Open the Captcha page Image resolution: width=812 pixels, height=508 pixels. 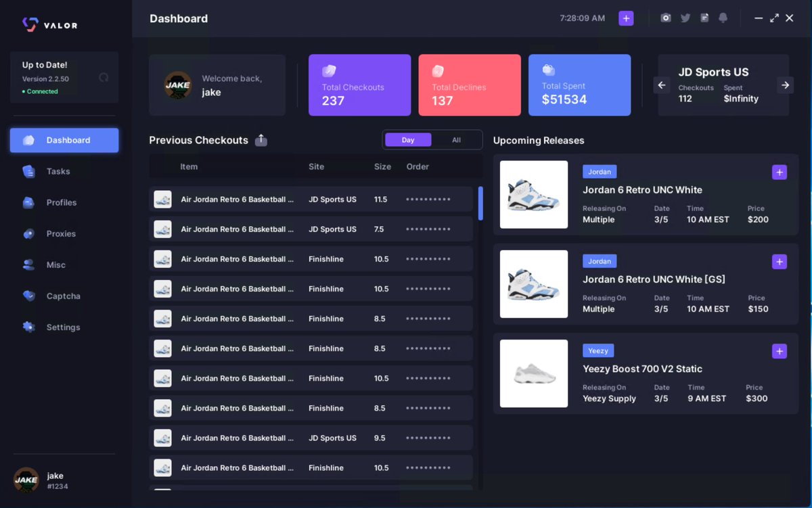pyautogui.click(x=64, y=296)
